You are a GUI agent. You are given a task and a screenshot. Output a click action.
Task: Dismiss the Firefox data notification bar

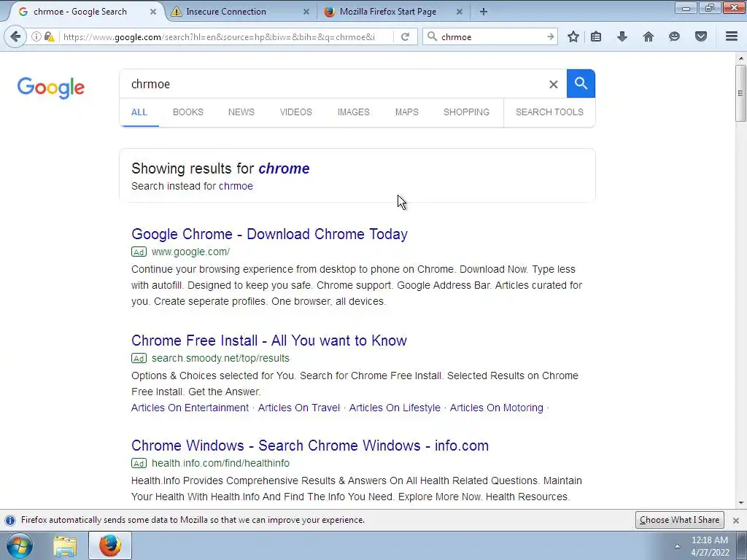click(x=736, y=520)
